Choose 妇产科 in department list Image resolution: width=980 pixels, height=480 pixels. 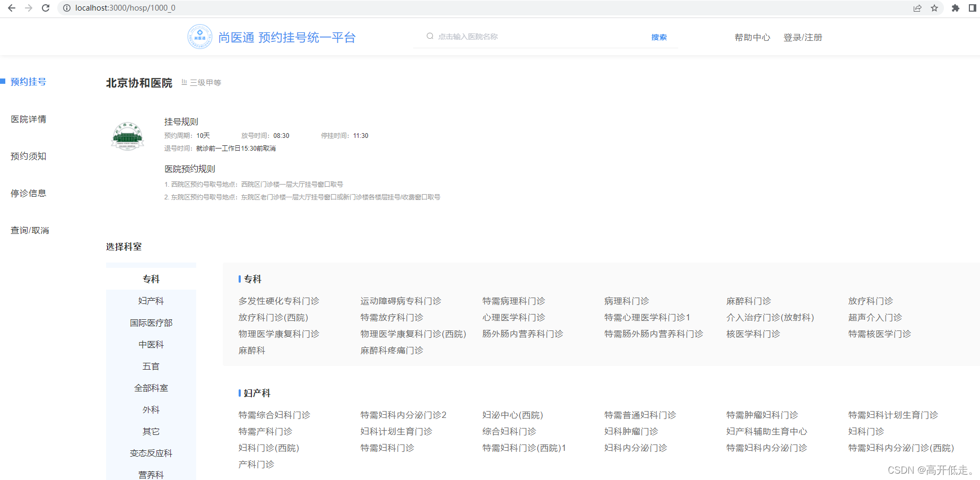(x=151, y=301)
